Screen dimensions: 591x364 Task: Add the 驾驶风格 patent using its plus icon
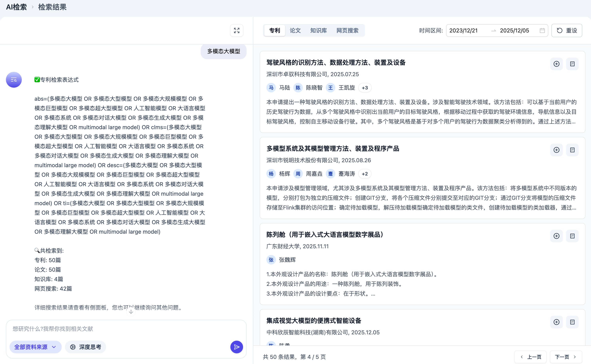557,64
